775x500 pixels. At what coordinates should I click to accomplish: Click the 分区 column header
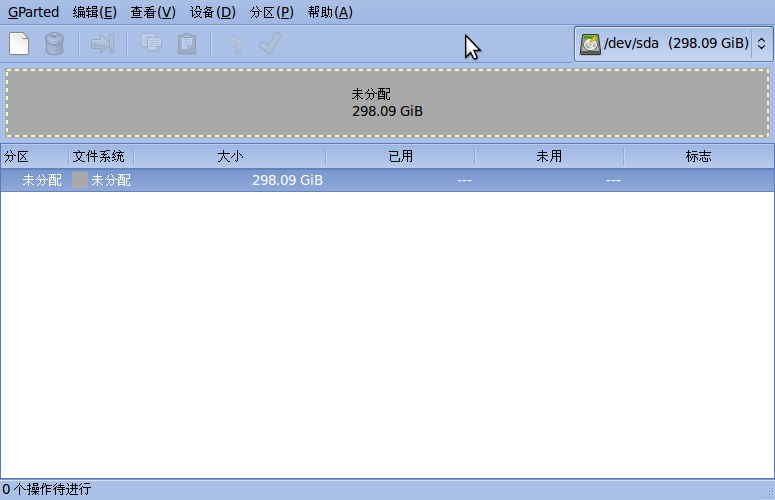[34, 157]
